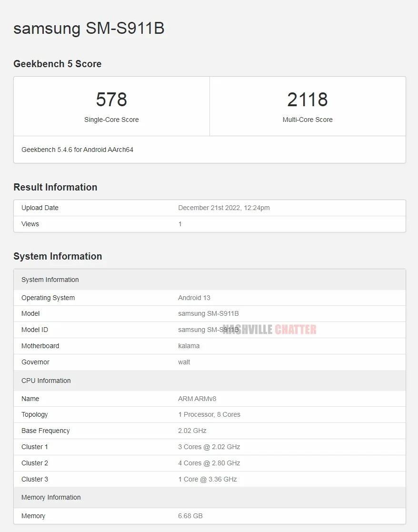
Task: Select the 'ARM ARMv8' value
Action: 197,399
